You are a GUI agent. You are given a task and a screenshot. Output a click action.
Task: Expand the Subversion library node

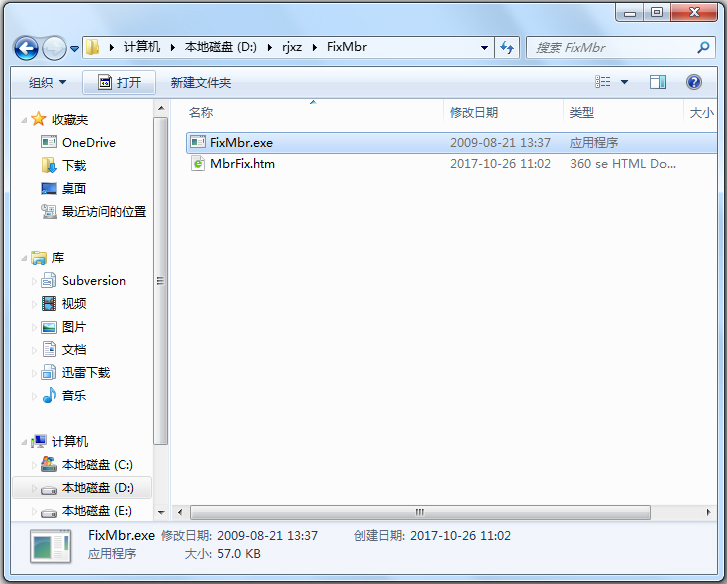point(34,281)
